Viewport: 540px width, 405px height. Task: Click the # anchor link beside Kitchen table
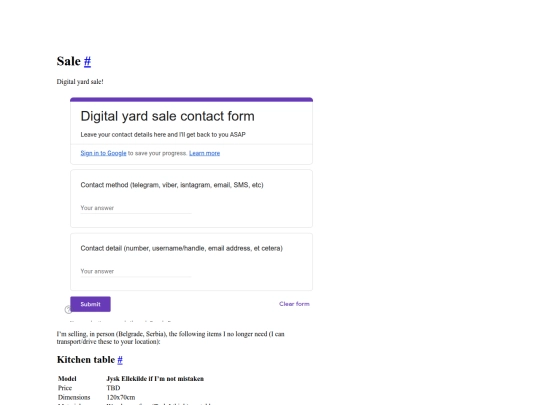(120, 360)
